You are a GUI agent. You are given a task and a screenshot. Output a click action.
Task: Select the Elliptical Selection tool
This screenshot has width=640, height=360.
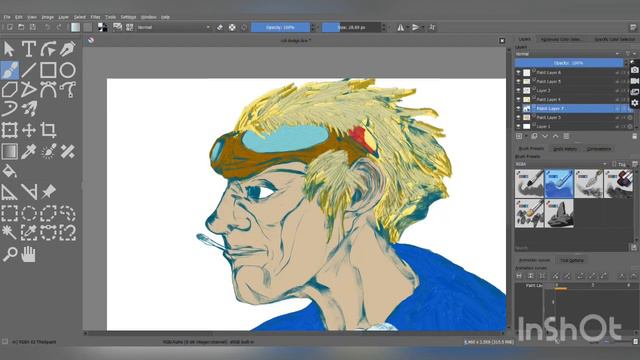coord(29,213)
